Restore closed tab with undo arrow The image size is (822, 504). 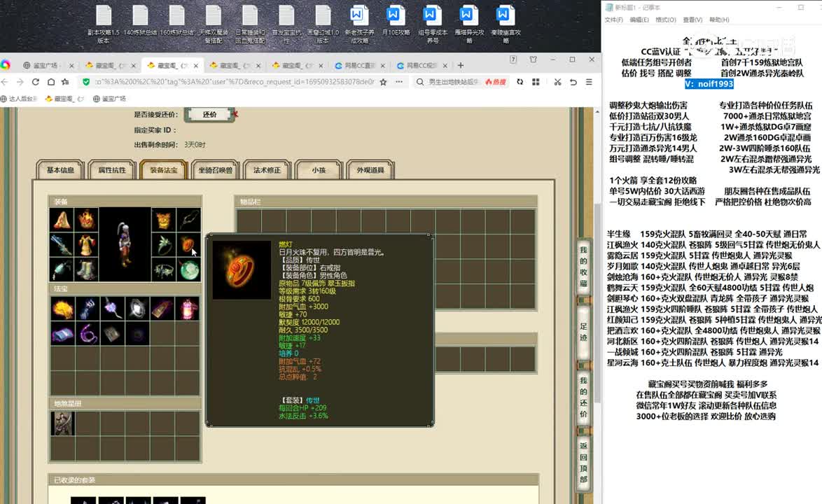click(573, 82)
